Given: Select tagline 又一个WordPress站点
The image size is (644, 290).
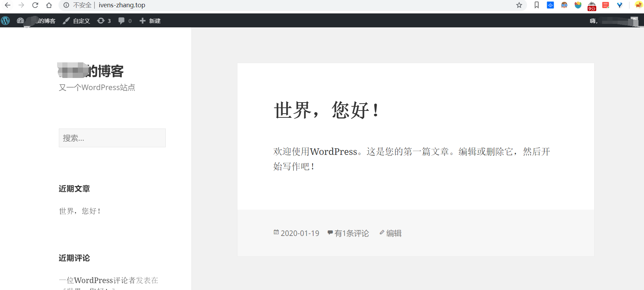Looking at the screenshot, I should (97, 87).
